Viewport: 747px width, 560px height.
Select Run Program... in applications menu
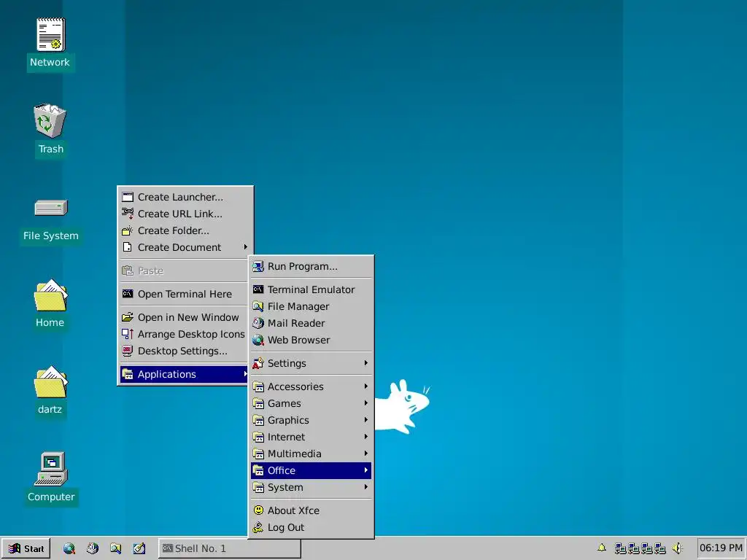coord(311,267)
